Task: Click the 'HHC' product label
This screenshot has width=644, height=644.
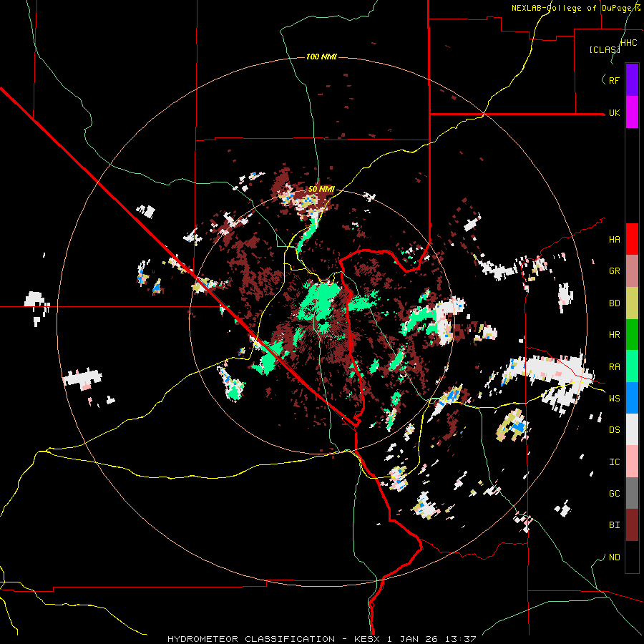Action: [629, 43]
